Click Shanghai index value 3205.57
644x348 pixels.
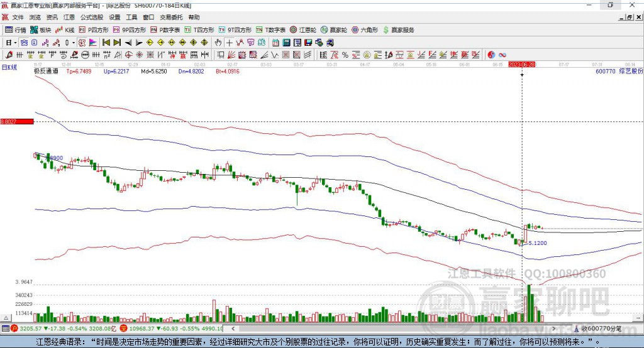pyautogui.click(x=30, y=329)
